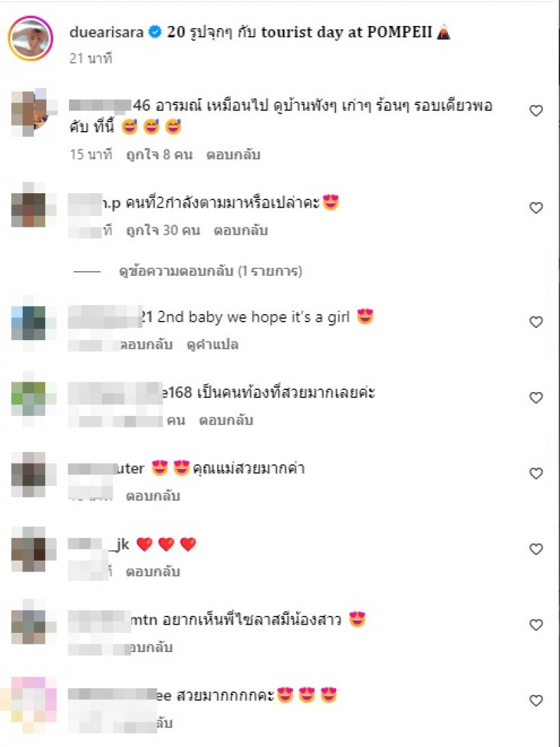Reply to the comment with 8 likes
Viewport: 560px width, 747px height.
[x=233, y=155]
